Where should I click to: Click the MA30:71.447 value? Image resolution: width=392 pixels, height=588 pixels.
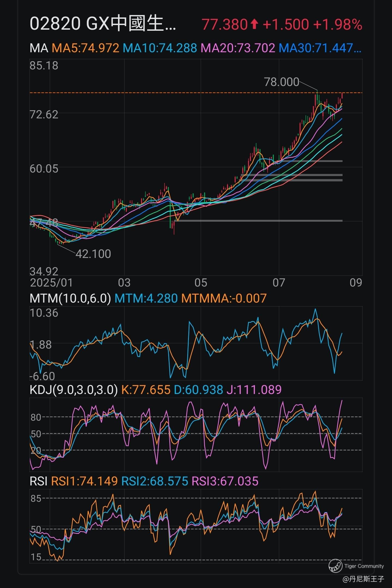click(320, 48)
